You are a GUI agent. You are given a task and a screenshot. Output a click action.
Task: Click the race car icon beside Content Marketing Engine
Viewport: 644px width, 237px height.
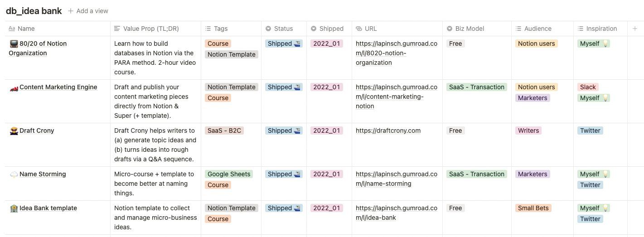[x=14, y=87]
